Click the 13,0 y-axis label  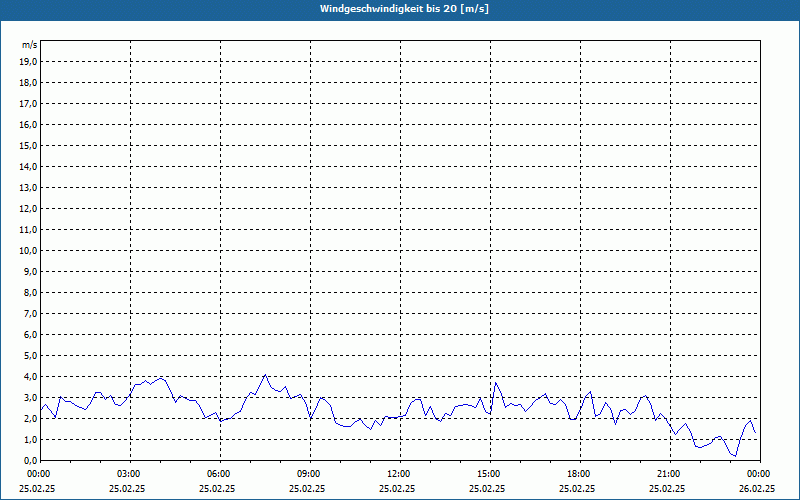pos(28,188)
